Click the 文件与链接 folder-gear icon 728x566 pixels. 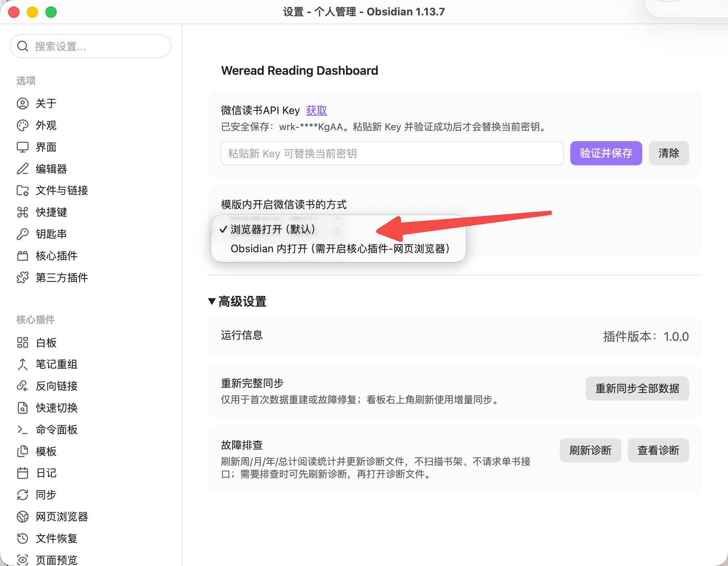[x=23, y=190]
